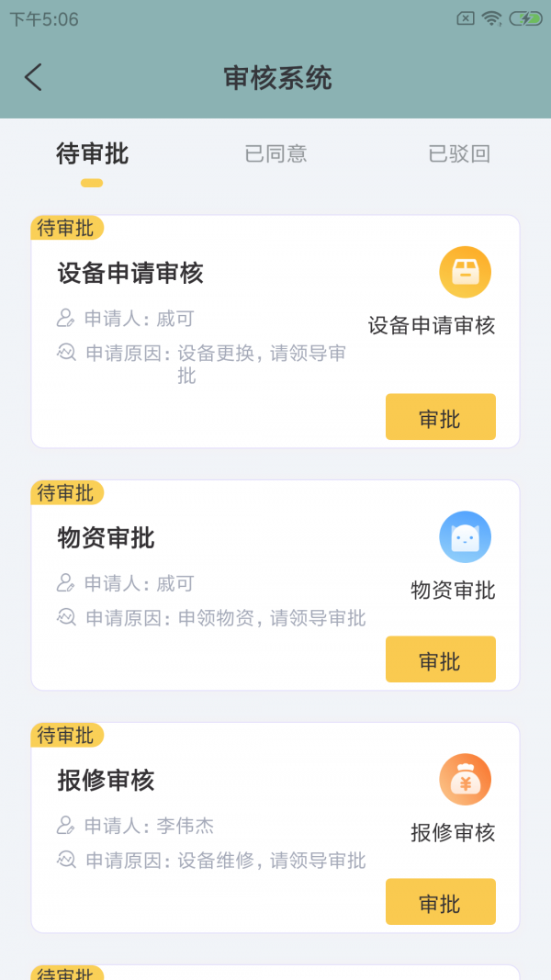Image resolution: width=551 pixels, height=980 pixels.
Task: Tap the reason icon next to 设备更换 text
Action: 64,353
